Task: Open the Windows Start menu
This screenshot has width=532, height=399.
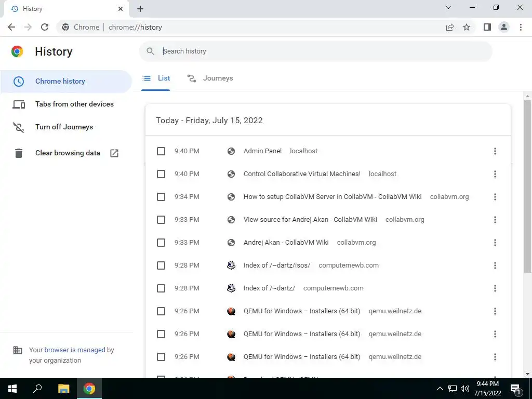Action: pos(12,389)
